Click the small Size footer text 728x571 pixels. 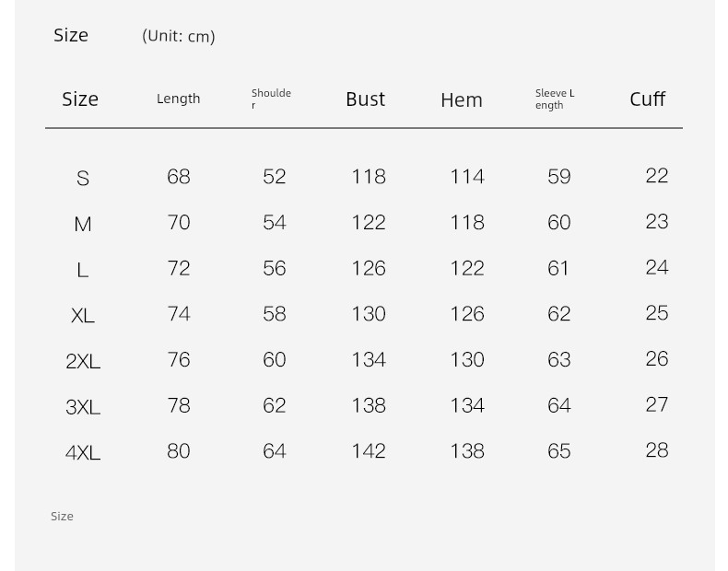(x=62, y=517)
